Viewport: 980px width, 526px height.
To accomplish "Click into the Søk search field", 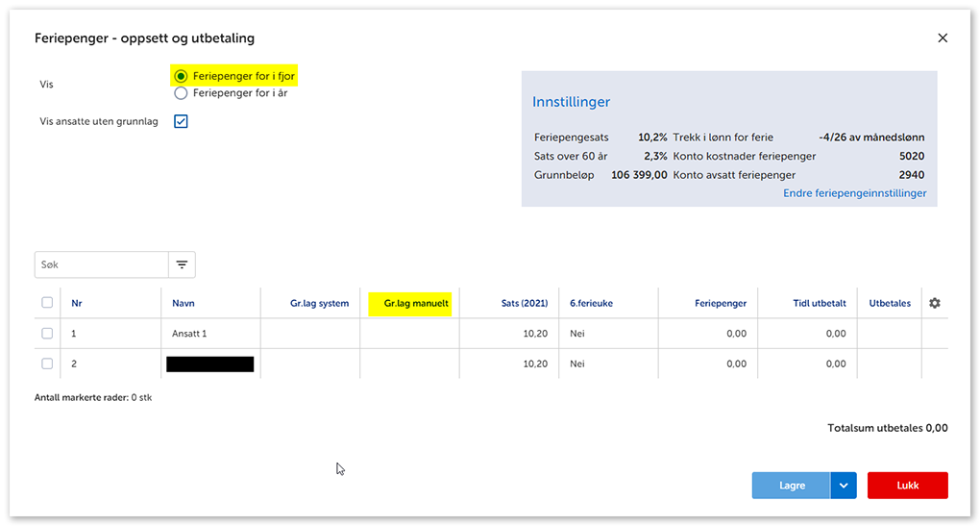I will pos(101,264).
